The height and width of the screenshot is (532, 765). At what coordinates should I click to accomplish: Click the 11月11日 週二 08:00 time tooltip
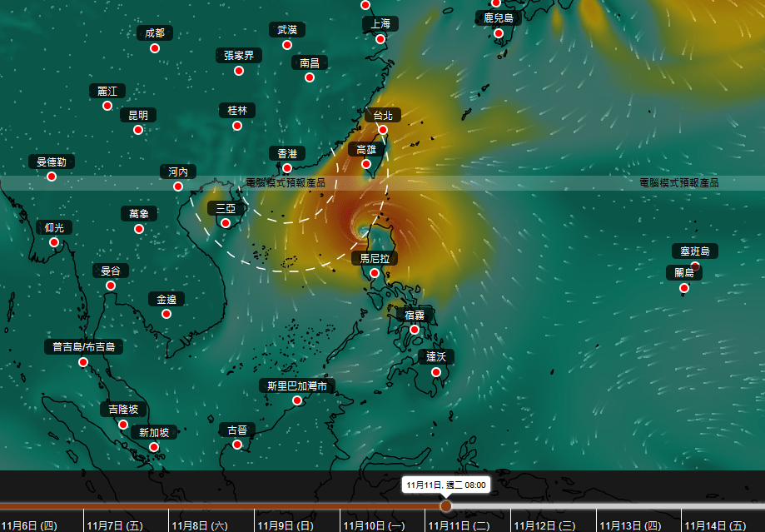tap(446, 484)
